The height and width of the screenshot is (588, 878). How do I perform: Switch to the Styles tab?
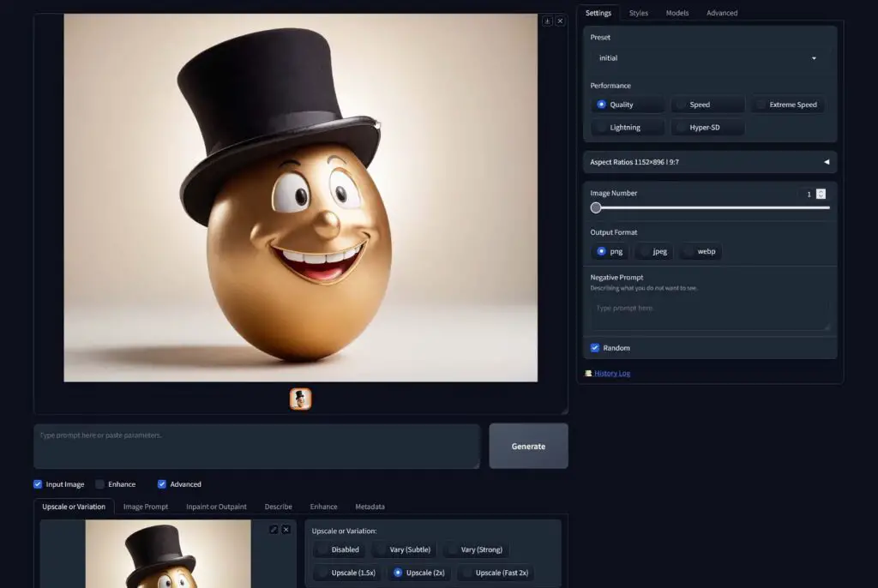coord(638,13)
